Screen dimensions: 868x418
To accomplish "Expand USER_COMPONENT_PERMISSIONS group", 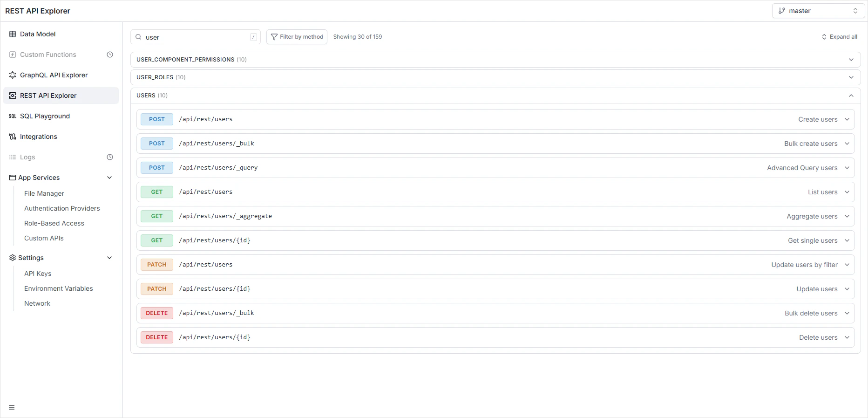I will (495, 60).
